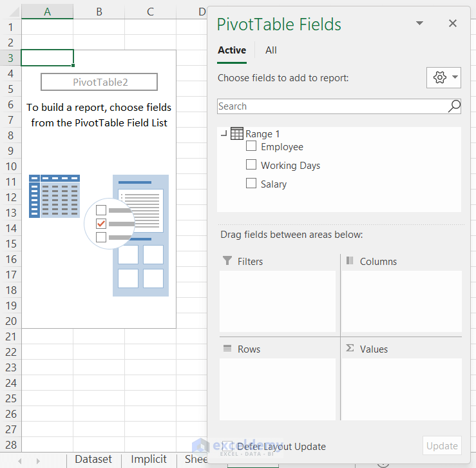Click into the field Search box

click(x=332, y=106)
